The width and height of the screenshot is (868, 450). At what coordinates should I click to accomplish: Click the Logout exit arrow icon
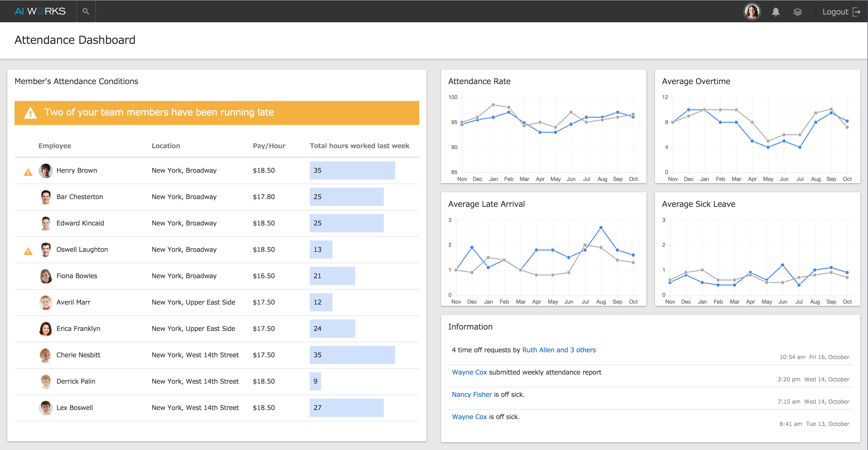tap(857, 12)
